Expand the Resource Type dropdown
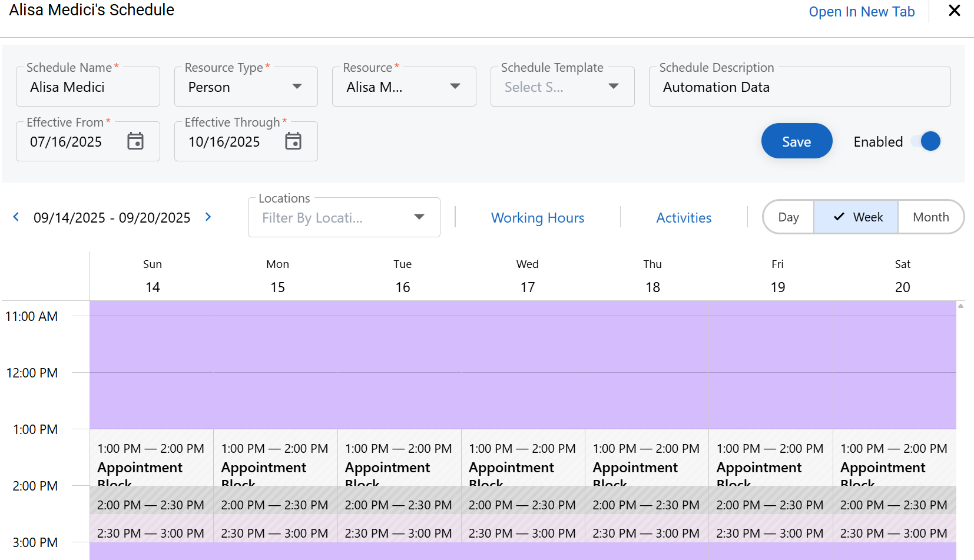Image resolution: width=974 pixels, height=560 pixels. click(297, 87)
